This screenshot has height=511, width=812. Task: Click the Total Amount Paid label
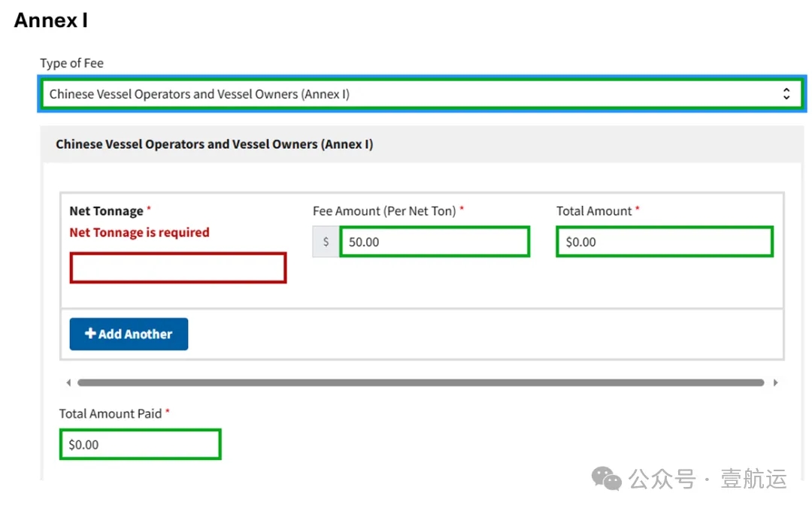point(111,413)
